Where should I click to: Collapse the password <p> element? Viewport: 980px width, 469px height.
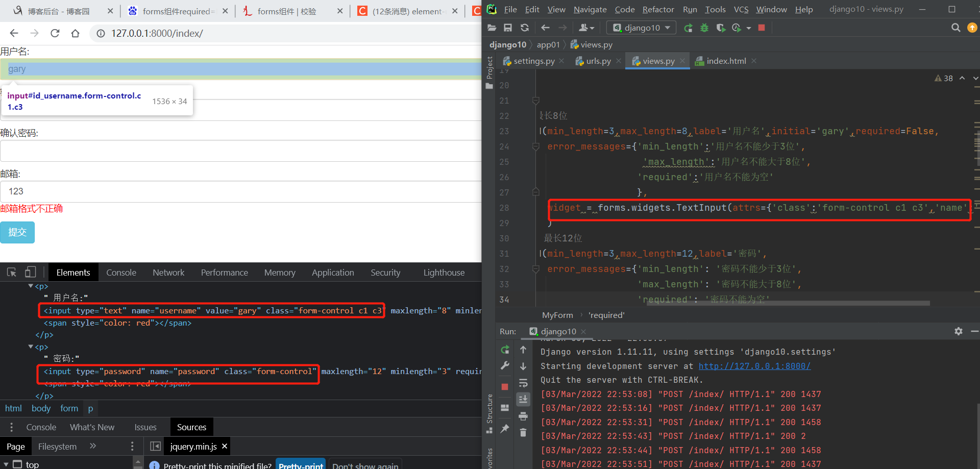pos(31,347)
